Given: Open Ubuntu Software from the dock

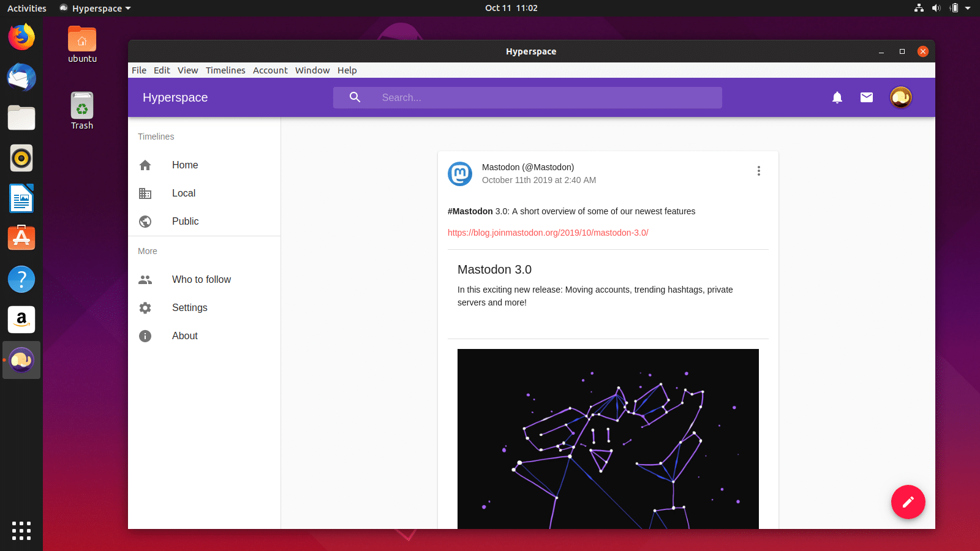Looking at the screenshot, I should pos(21,238).
